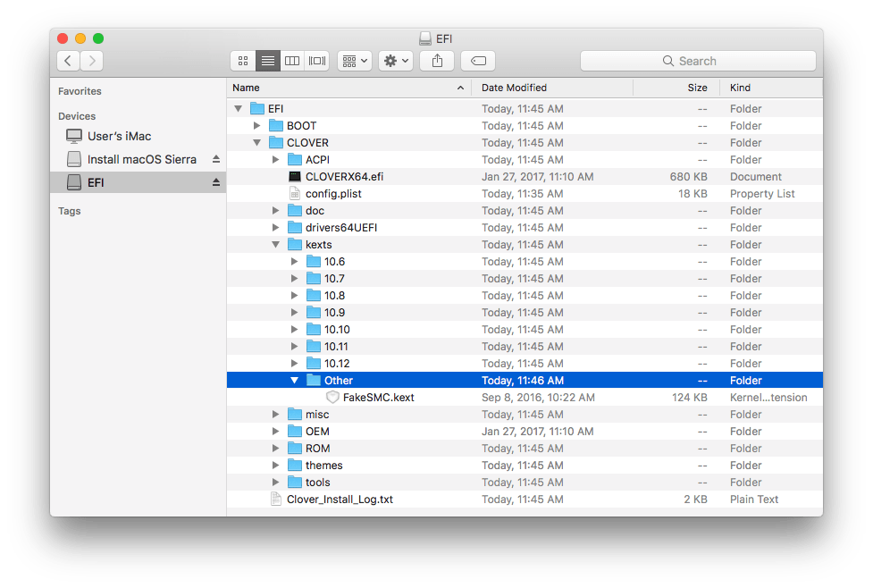
Task: Select the Clover_Install_Log.txt file icon
Action: click(x=275, y=500)
